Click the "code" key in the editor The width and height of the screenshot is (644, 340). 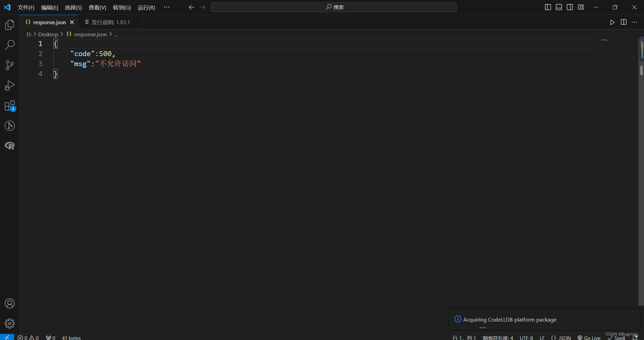pos(83,54)
